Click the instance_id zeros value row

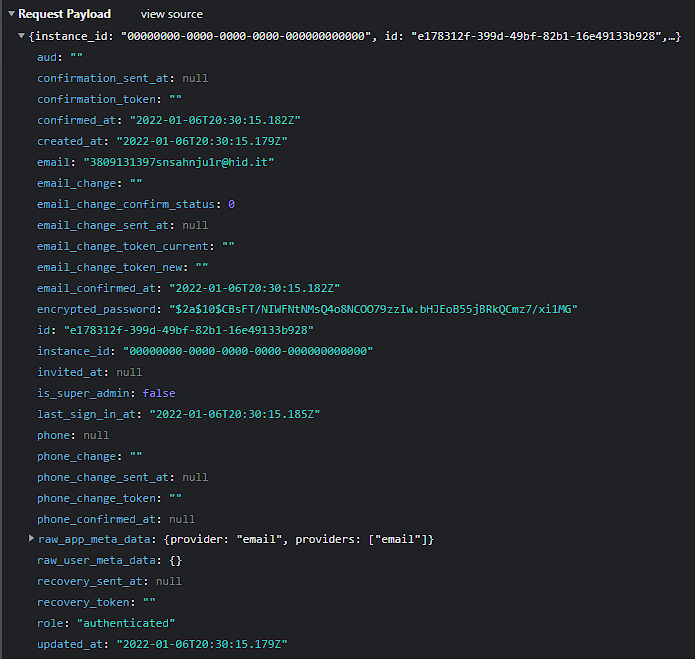click(205, 351)
